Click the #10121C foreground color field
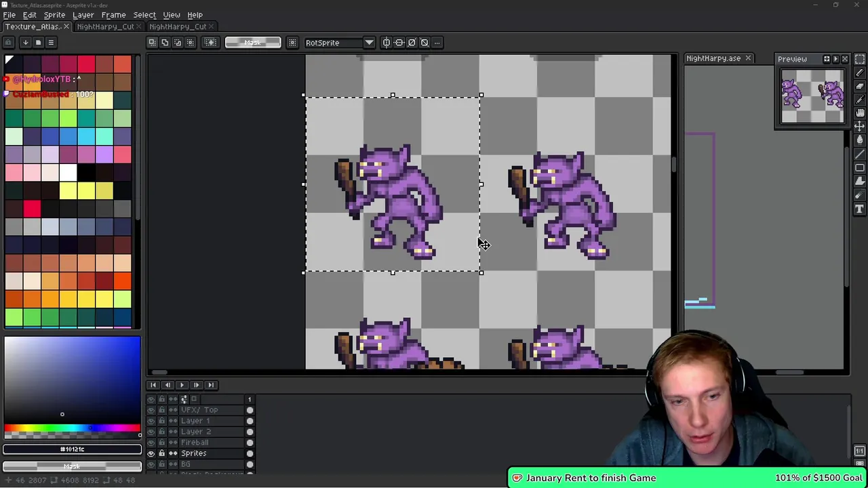 (x=72, y=449)
